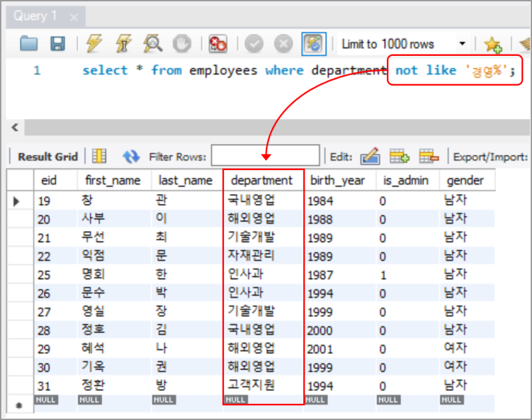Image resolution: width=532 pixels, height=420 pixels.
Task: Save the current SQL script
Action: click(x=57, y=43)
